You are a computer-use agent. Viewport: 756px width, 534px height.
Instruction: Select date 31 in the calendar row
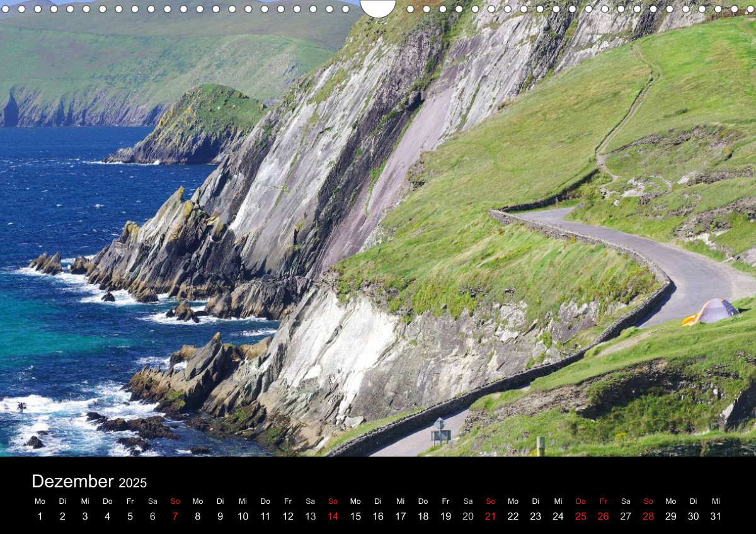[716, 516]
